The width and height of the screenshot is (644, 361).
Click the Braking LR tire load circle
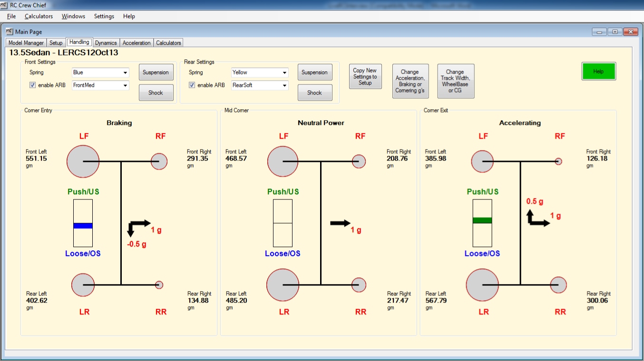[83, 285]
